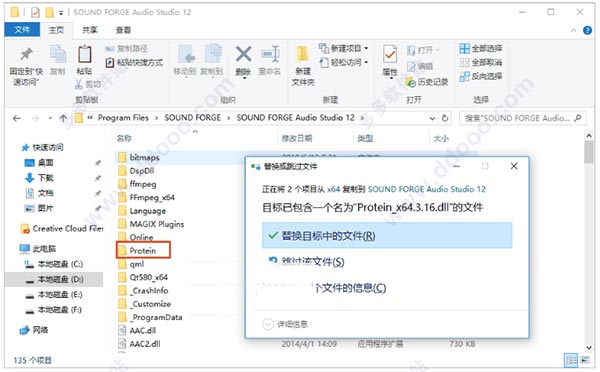Click SOUND FORGE Audio Studio 12 destination link
The height and width of the screenshot is (372, 600).
click(x=426, y=189)
